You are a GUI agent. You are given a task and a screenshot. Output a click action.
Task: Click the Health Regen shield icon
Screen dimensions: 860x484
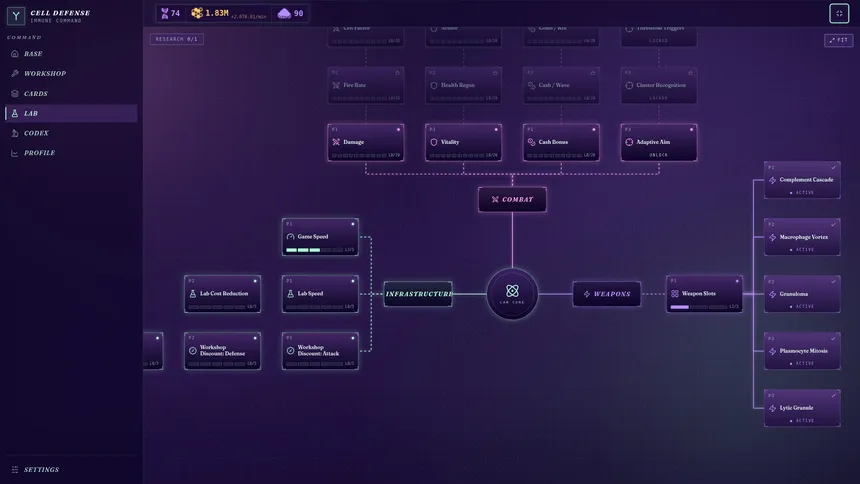(434, 85)
